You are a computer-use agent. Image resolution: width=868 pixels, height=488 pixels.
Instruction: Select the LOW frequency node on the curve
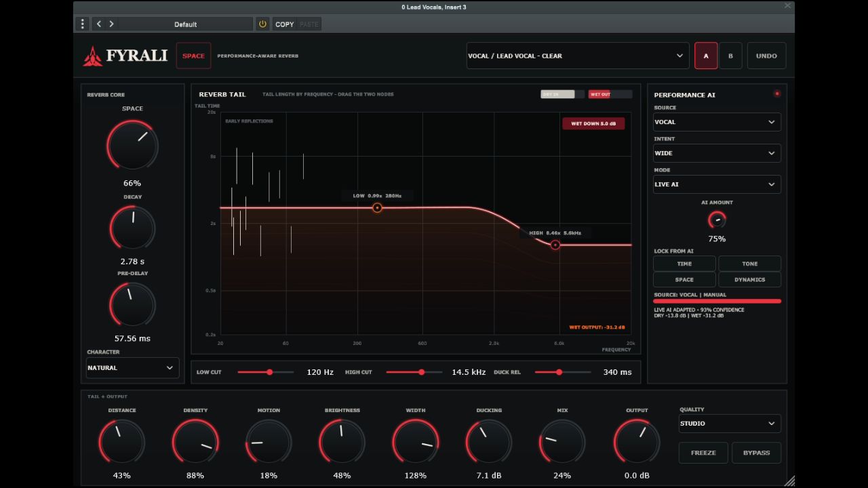378,208
